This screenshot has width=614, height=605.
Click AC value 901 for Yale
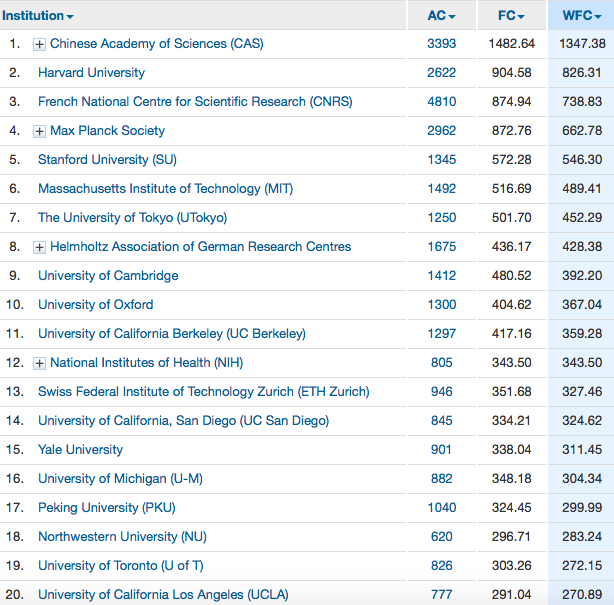(441, 449)
